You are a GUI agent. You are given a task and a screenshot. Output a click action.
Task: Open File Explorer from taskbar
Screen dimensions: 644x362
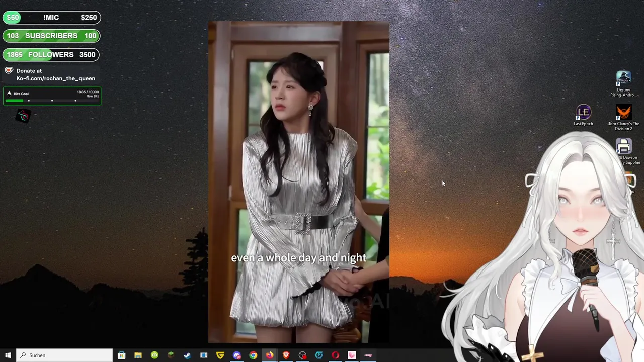[138, 355]
